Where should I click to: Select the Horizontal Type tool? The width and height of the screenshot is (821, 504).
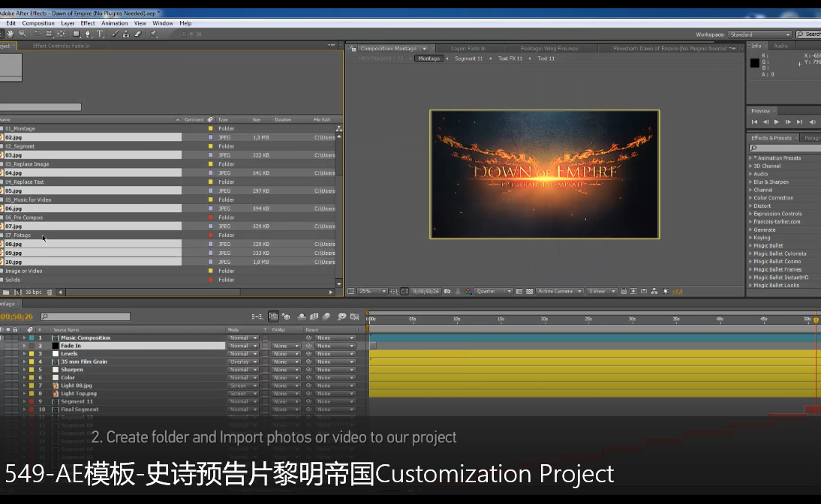100,34
